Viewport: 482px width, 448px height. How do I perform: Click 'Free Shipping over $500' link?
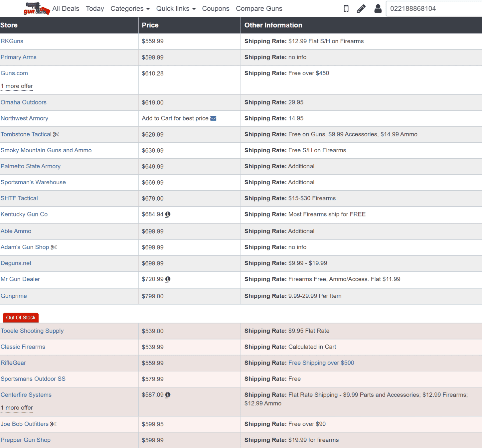[x=321, y=363]
